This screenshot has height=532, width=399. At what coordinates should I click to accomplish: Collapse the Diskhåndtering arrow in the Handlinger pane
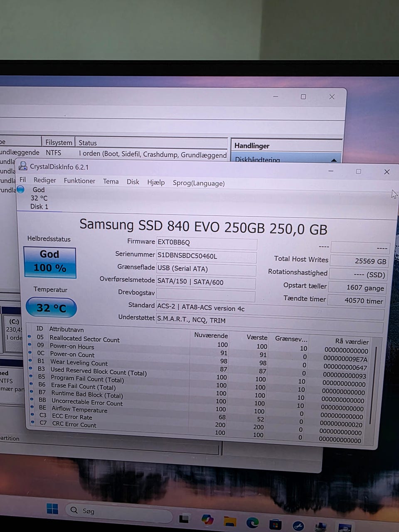334,160
